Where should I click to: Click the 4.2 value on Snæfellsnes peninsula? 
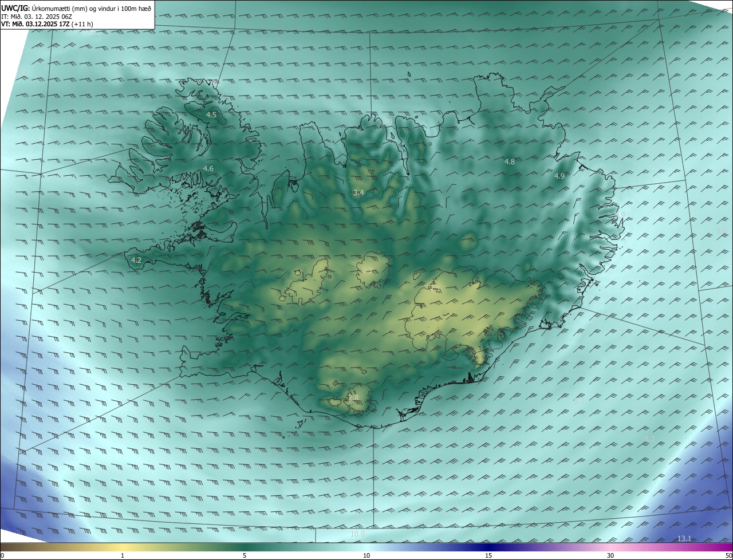click(x=136, y=261)
